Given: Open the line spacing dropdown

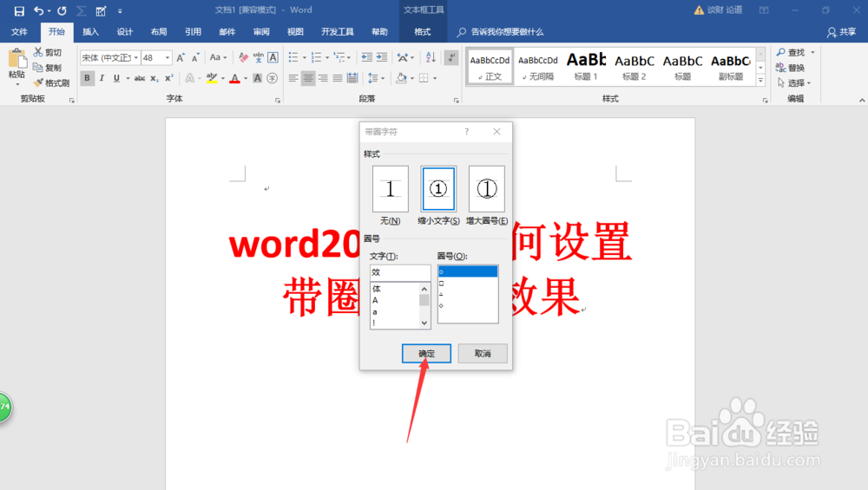Looking at the screenshot, I should pos(377,79).
